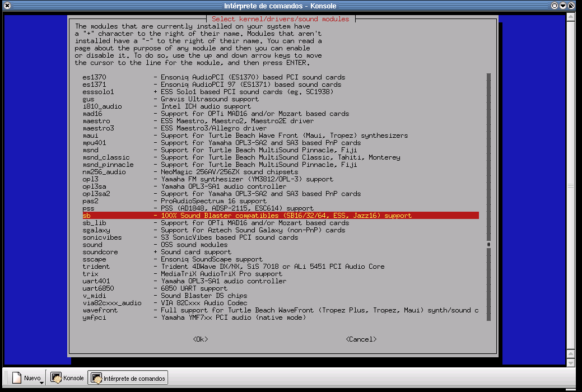The image size is (582, 392).
Task: Select the nm256_audio NeoMagic row
Action: click(281, 172)
